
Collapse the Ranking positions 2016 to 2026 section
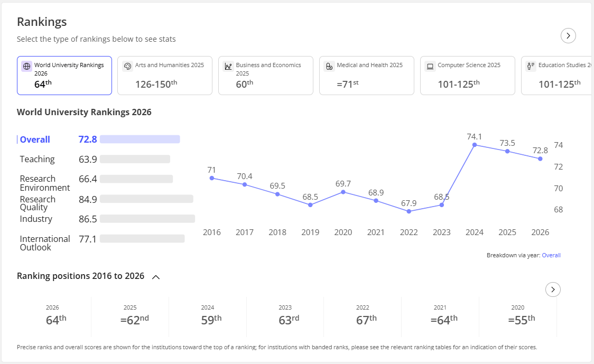156,277
